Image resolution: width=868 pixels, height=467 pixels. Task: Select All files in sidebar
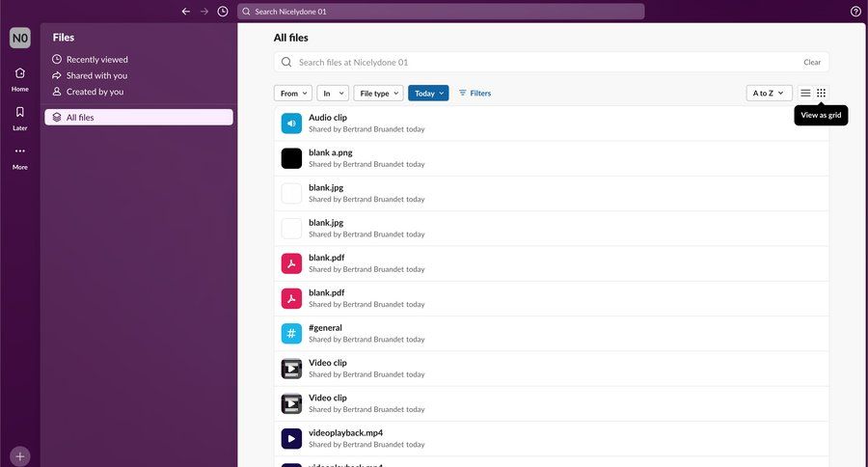point(138,117)
